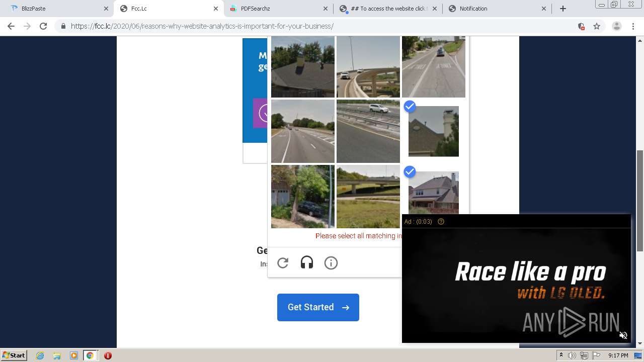Open Internet Explorer from taskbar
Screen dimensions: 644x362
pos(40,355)
